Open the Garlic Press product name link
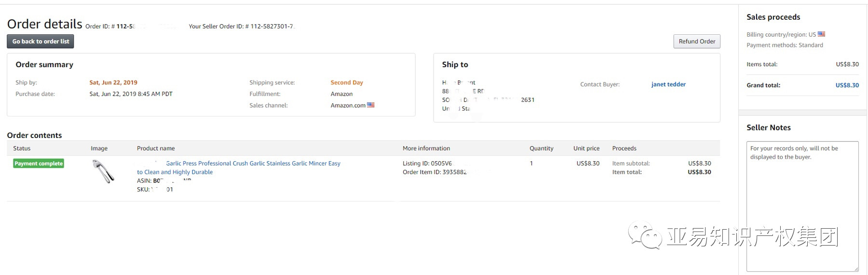The image size is (868, 275). pos(253,164)
